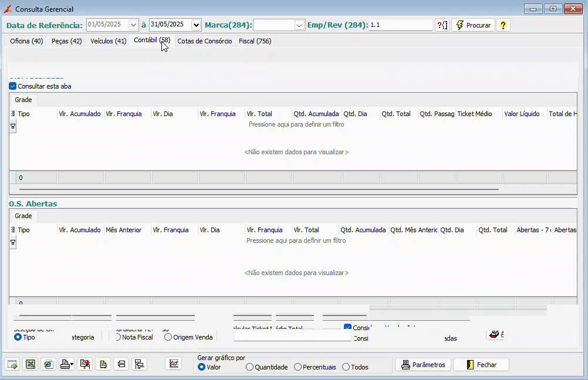Sort by Qtd. Mês Anterior column header
The image size is (588, 380).
[414, 230]
